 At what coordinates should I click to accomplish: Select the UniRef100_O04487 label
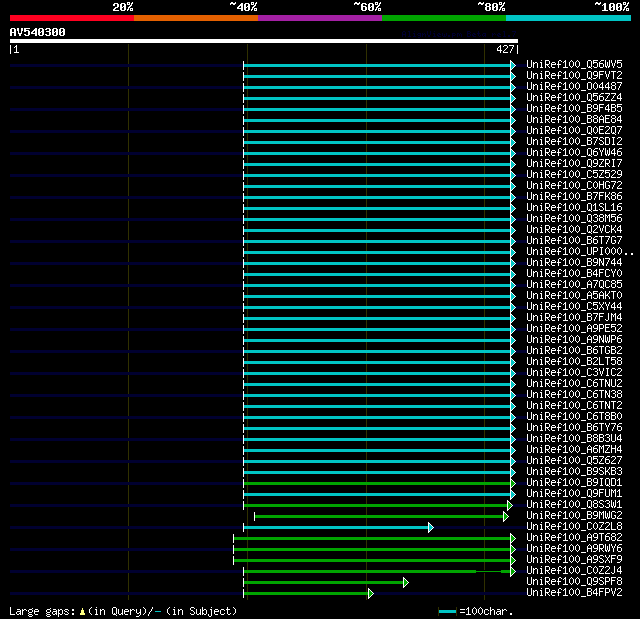click(574, 87)
